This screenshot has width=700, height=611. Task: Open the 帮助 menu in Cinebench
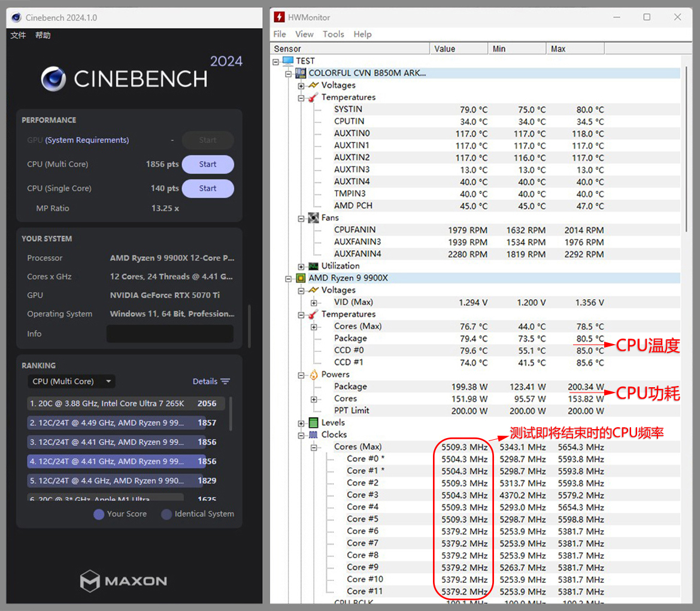[x=43, y=35]
